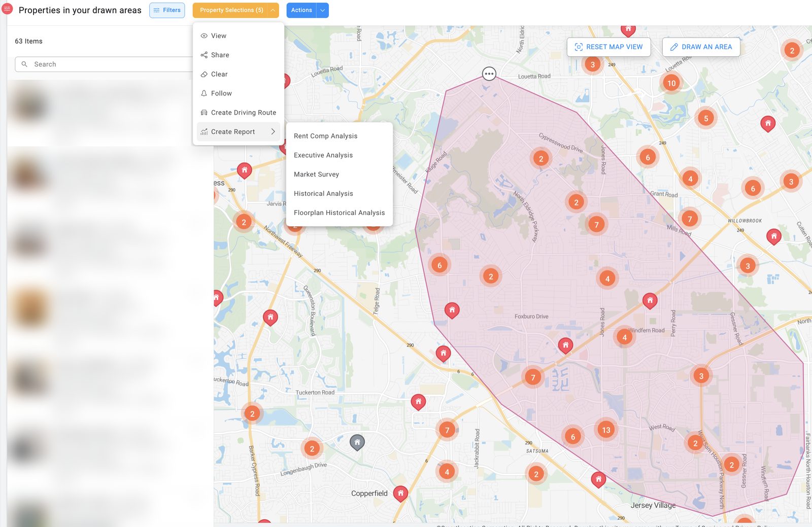Click the Properties in your drawn areas title
The width and height of the screenshot is (812, 527).
click(80, 10)
